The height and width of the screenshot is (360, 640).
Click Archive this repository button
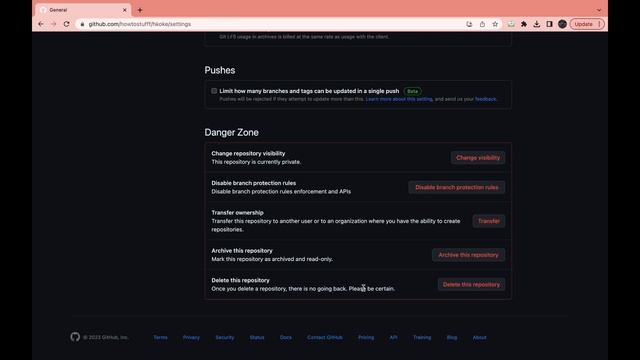click(469, 255)
